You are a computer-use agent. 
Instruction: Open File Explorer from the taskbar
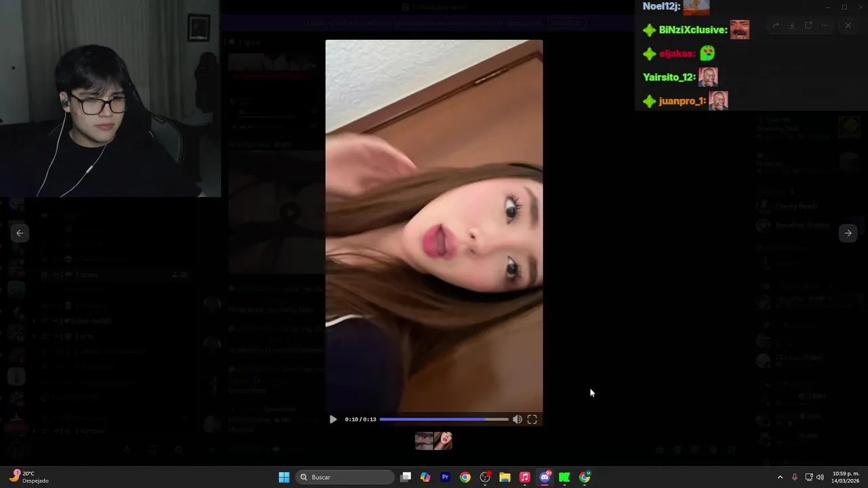point(505,477)
